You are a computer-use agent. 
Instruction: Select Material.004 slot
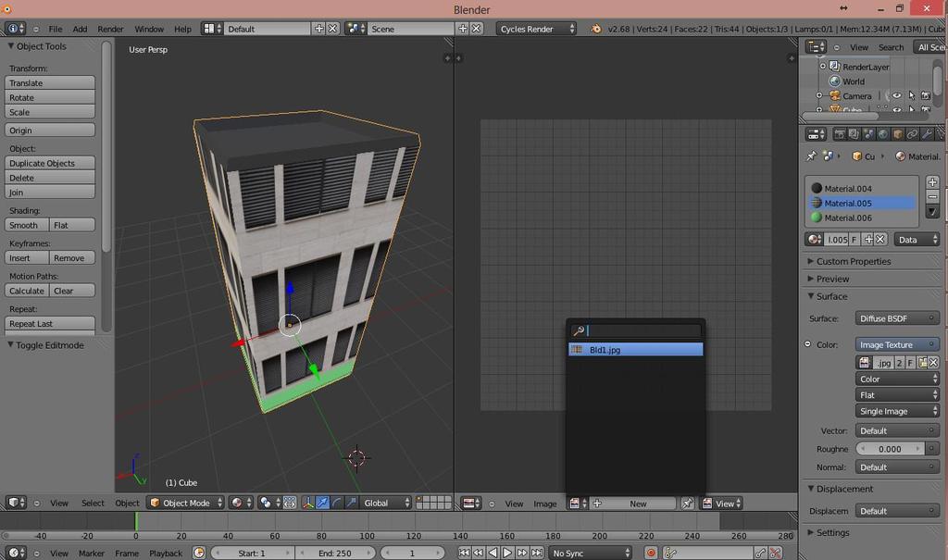(862, 188)
